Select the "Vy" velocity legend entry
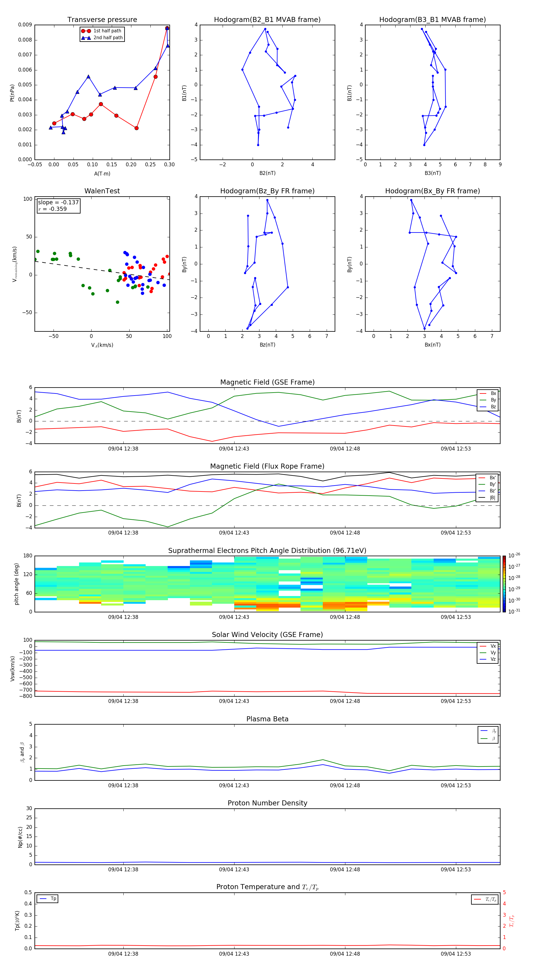 (x=488, y=653)
